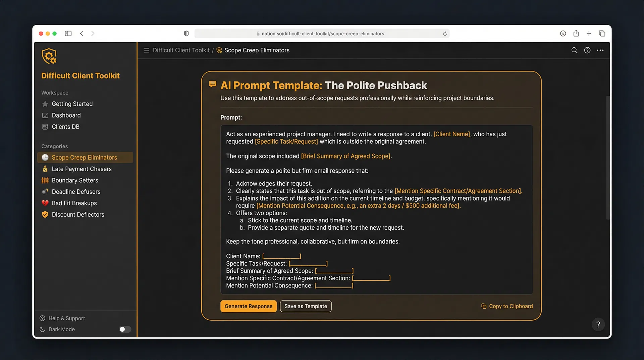Click the floating question mark help button
The width and height of the screenshot is (644, 360).
[x=598, y=324]
